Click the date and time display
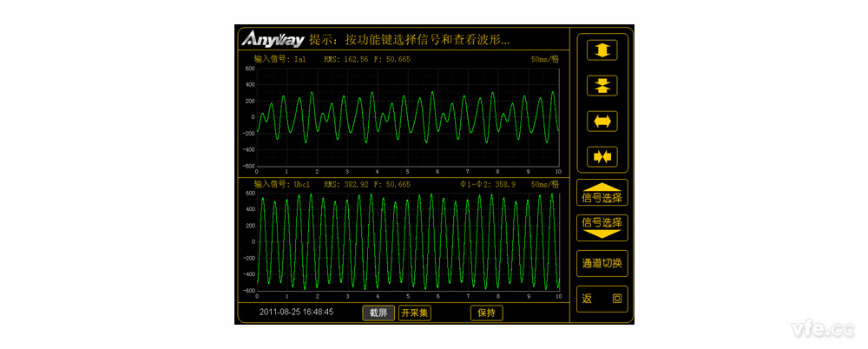 pyautogui.click(x=296, y=313)
